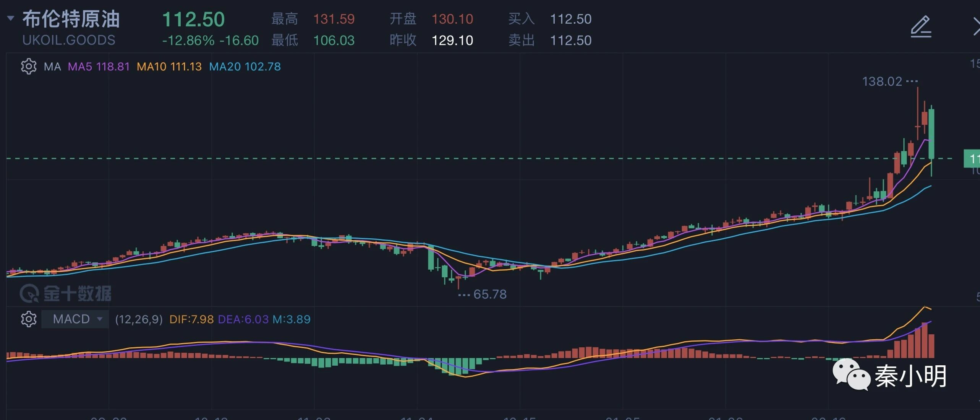Select the MA10 111.13 indicator label
The width and height of the screenshot is (980, 420).
point(169,67)
